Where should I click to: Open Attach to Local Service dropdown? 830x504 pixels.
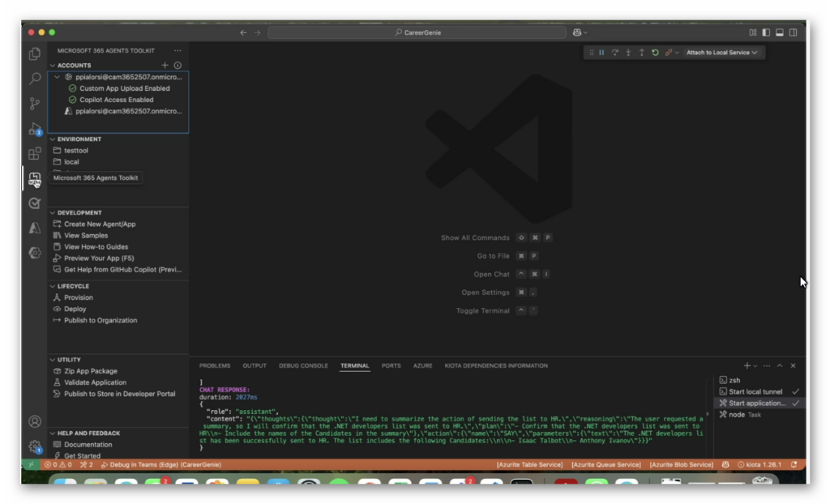[721, 53]
